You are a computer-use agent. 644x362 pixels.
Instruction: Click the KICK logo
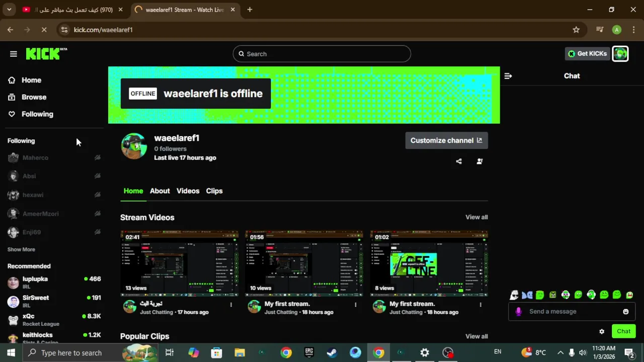click(46, 53)
